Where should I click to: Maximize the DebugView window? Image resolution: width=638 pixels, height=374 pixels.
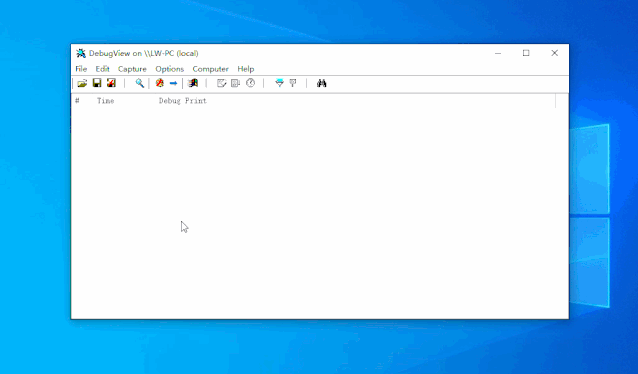pyautogui.click(x=526, y=53)
